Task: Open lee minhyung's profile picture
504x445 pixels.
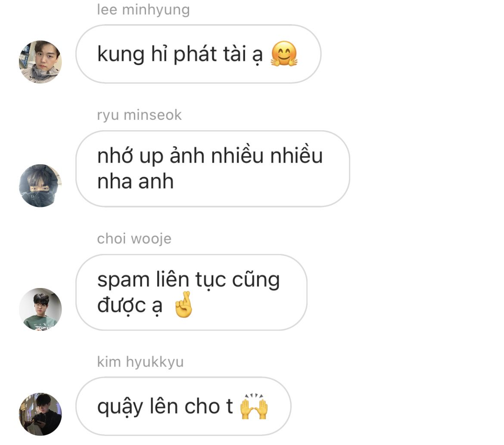Action: (40, 62)
